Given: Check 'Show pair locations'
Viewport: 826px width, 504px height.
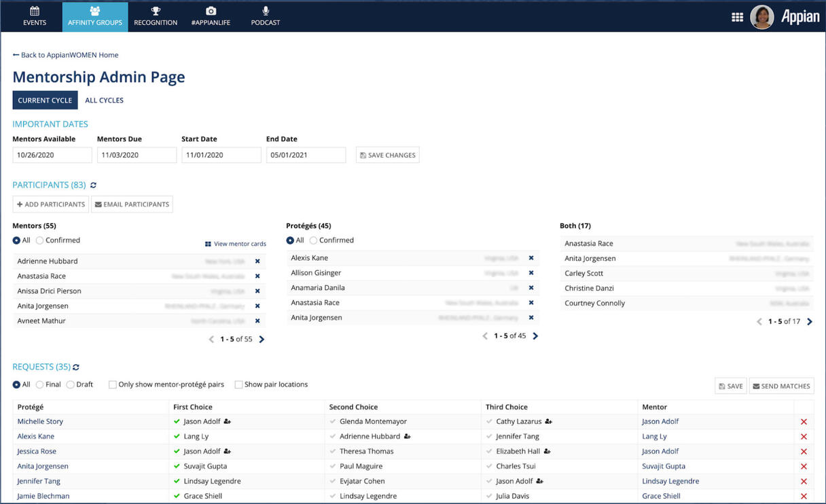Looking at the screenshot, I should [238, 384].
